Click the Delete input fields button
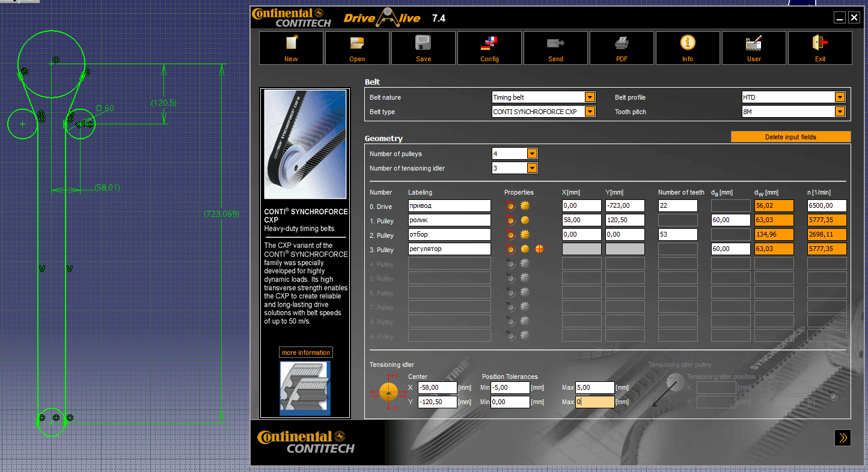 click(x=790, y=137)
